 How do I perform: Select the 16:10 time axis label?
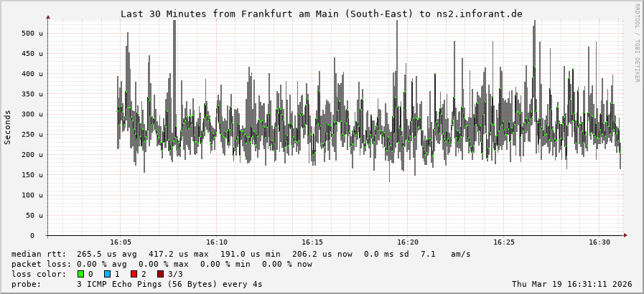216,242
